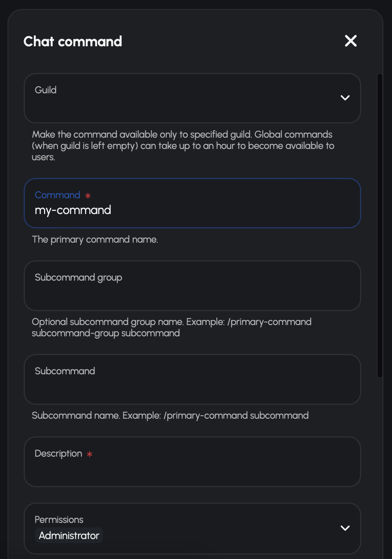Select the Administrator permission chip
Viewport: 392px width, 559px height.
coord(69,535)
